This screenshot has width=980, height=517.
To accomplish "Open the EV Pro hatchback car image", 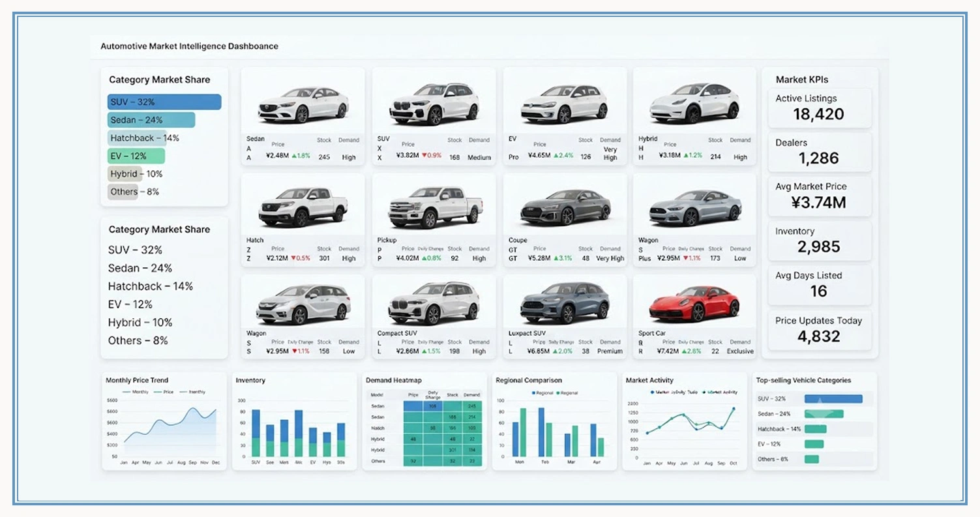I will coord(565,104).
